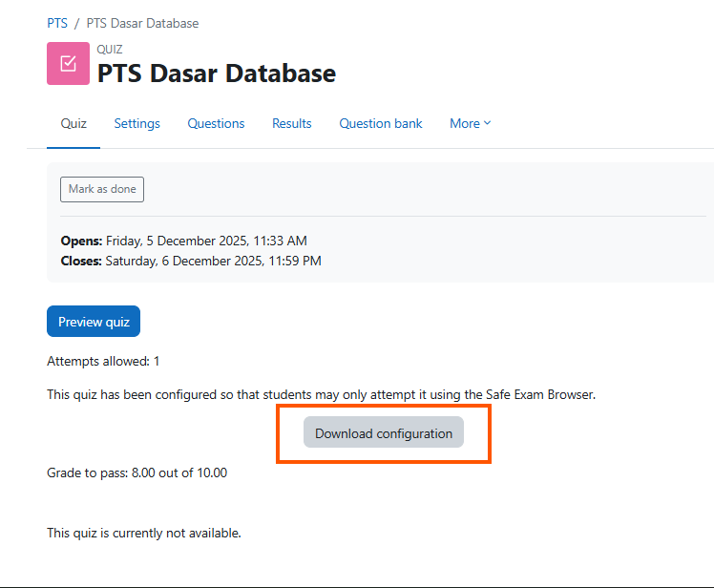This screenshot has width=714, height=588.
Task: Select the Questions tab
Action: pyautogui.click(x=216, y=123)
